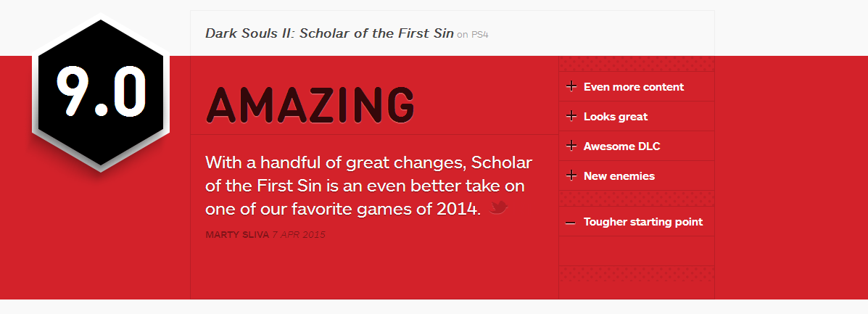Click the plus icon beside New enemies
The height and width of the screenshot is (314, 868).
click(571, 176)
